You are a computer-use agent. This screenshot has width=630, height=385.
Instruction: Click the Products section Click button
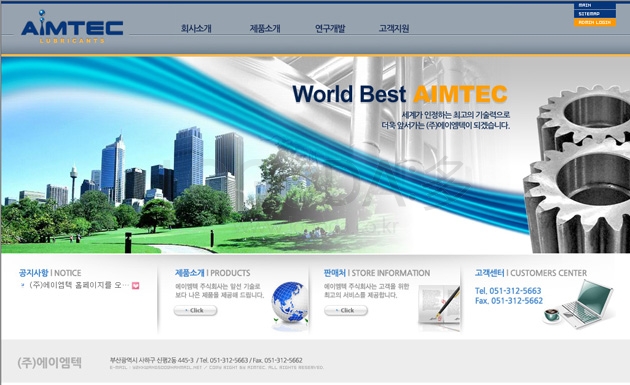point(195,310)
